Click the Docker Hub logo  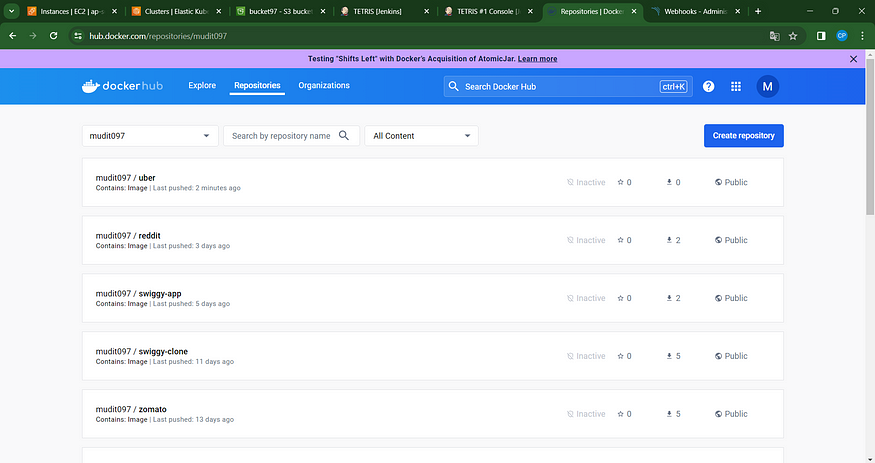click(x=122, y=86)
